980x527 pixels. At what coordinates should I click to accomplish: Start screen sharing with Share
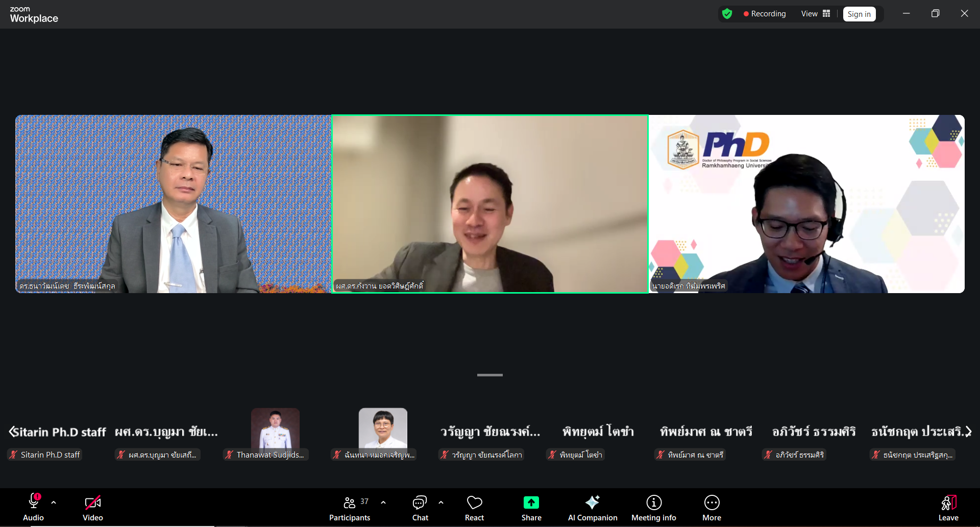(531, 508)
